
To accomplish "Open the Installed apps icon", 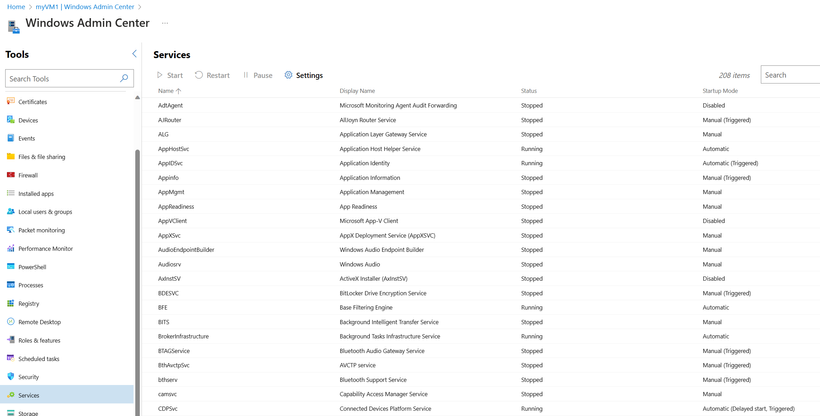I will 10,193.
